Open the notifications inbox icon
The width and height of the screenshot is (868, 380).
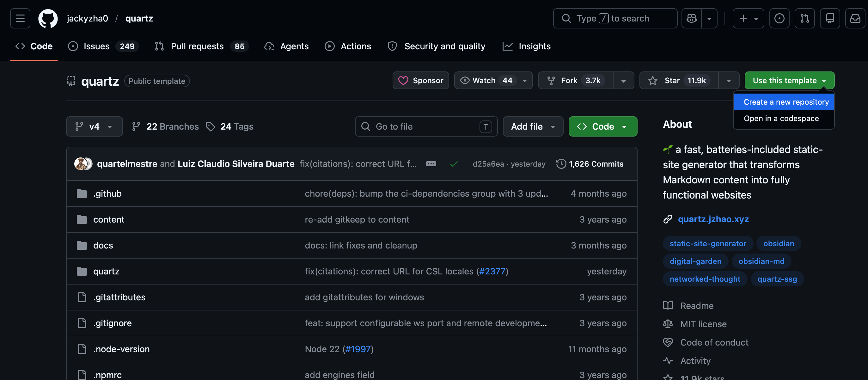(x=855, y=18)
